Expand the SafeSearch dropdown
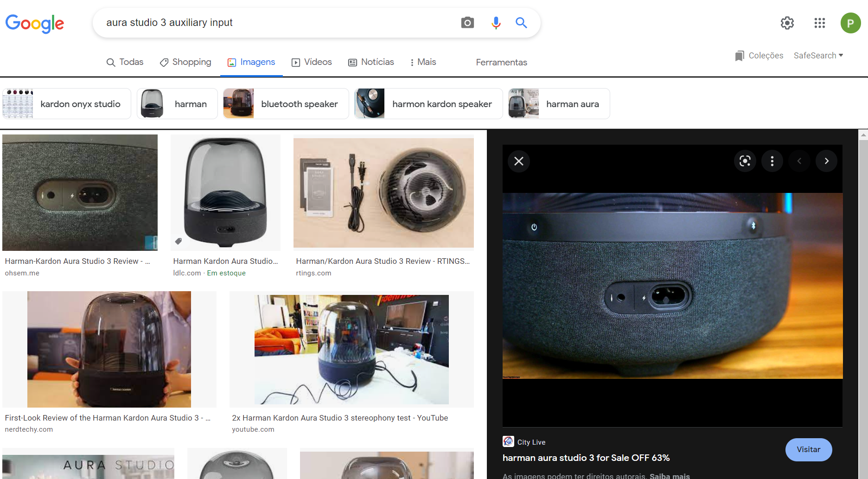 tap(818, 56)
